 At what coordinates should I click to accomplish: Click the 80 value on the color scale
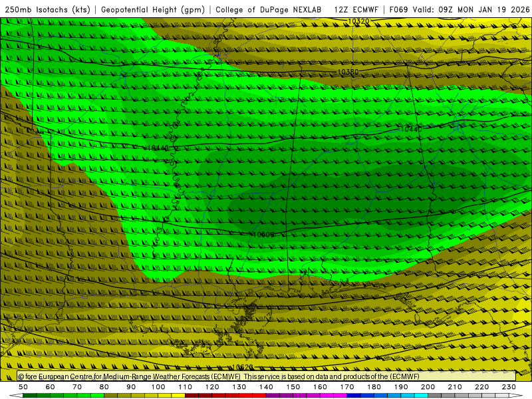click(104, 387)
